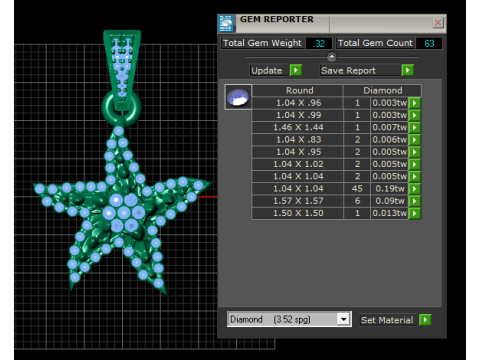
Task: Click green arrow for 1.57 X 1.57 row
Action: pos(415,201)
